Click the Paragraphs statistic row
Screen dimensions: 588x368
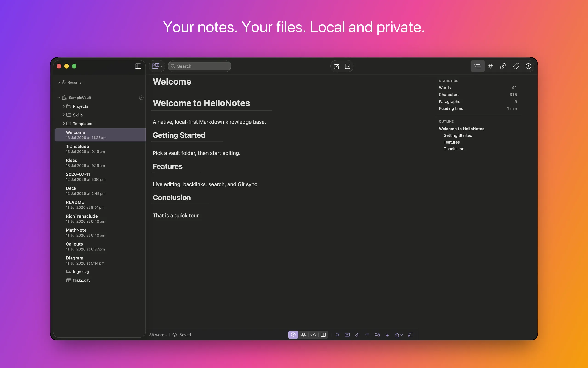[478, 101]
